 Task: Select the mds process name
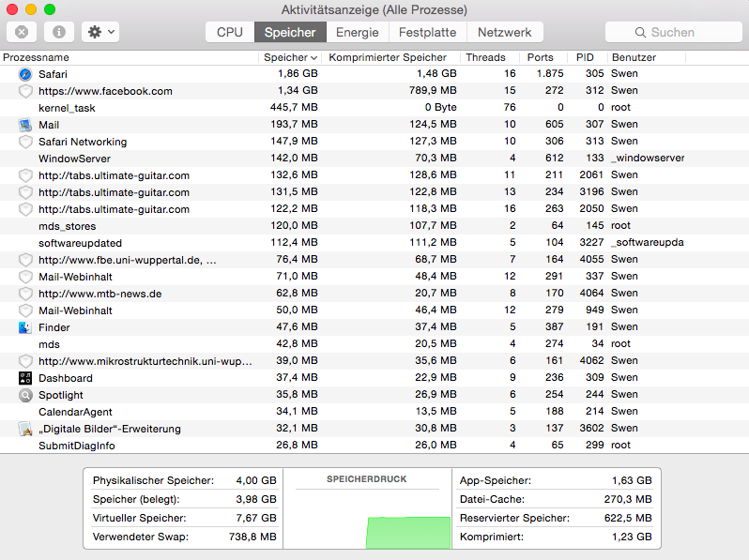[49, 344]
